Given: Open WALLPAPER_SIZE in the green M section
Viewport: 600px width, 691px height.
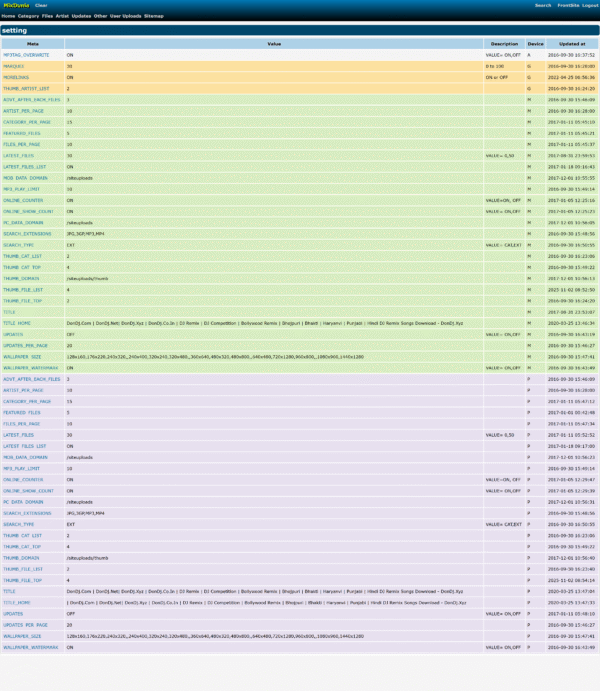Looking at the screenshot, I should (x=21, y=356).
